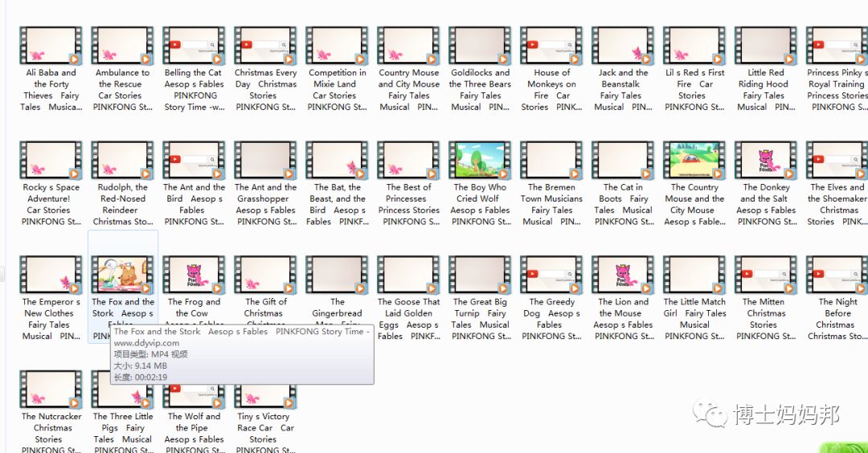The image size is (868, 453).
Task: Select The Fox and the Stork thumbnail
Action: pyautogui.click(x=122, y=275)
